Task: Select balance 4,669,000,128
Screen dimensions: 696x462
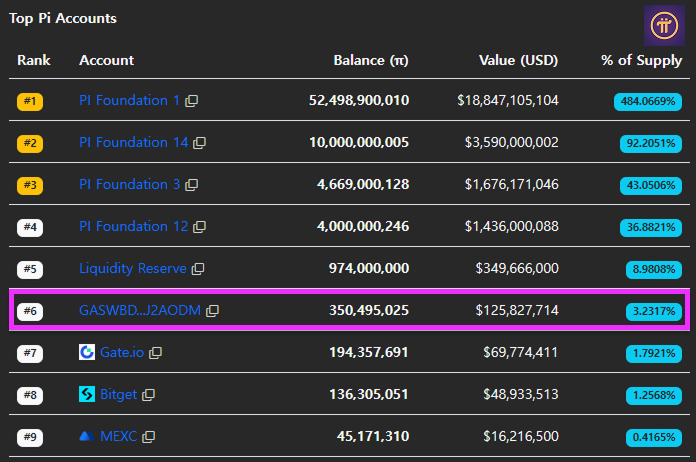Action: pyautogui.click(x=363, y=184)
